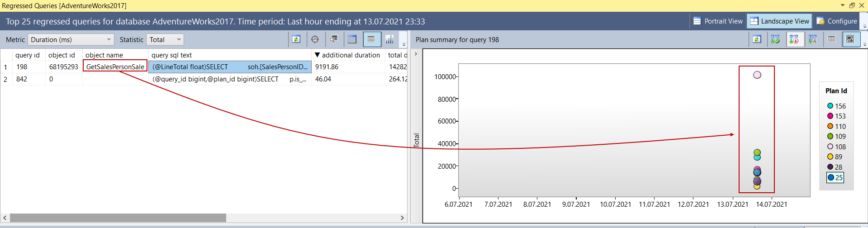Select plan 153 in the legend
The width and height of the screenshot is (868, 228).
[836, 116]
